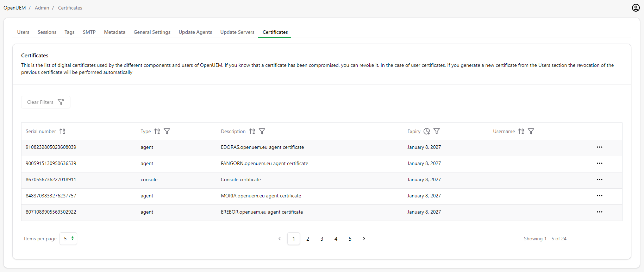Click expiry date in EDORAS row
This screenshot has width=644, height=272.
click(x=424, y=147)
